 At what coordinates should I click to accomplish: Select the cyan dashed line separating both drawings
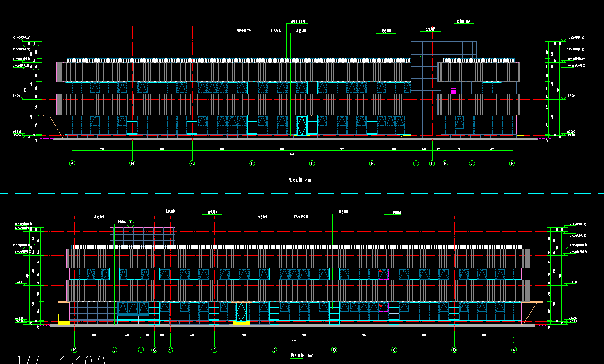click(x=302, y=194)
